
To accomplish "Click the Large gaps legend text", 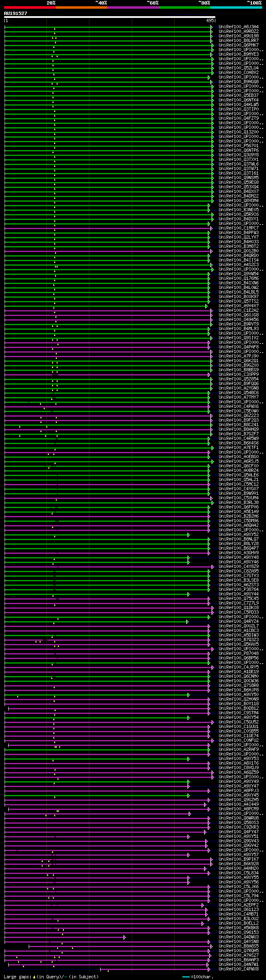I will (52, 976).
